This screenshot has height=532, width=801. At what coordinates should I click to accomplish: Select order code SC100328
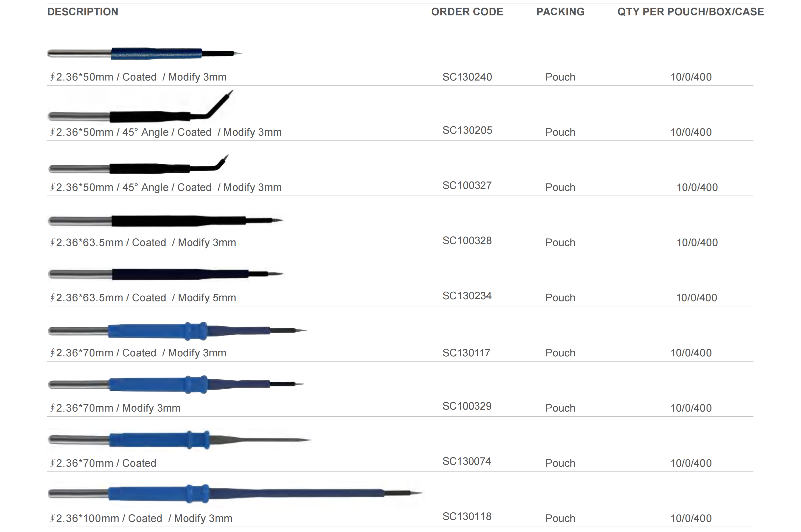pos(467,241)
